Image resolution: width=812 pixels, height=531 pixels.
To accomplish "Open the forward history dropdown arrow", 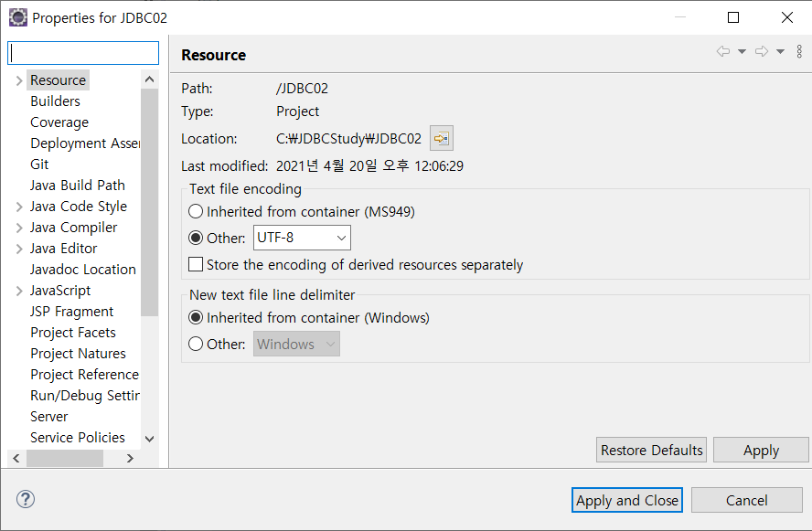I will (780, 51).
